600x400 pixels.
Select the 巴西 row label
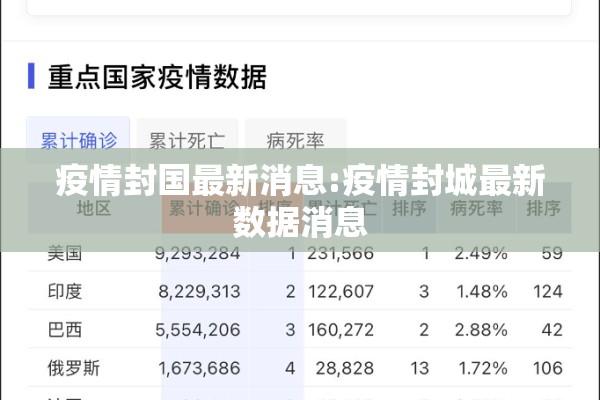[65, 330]
